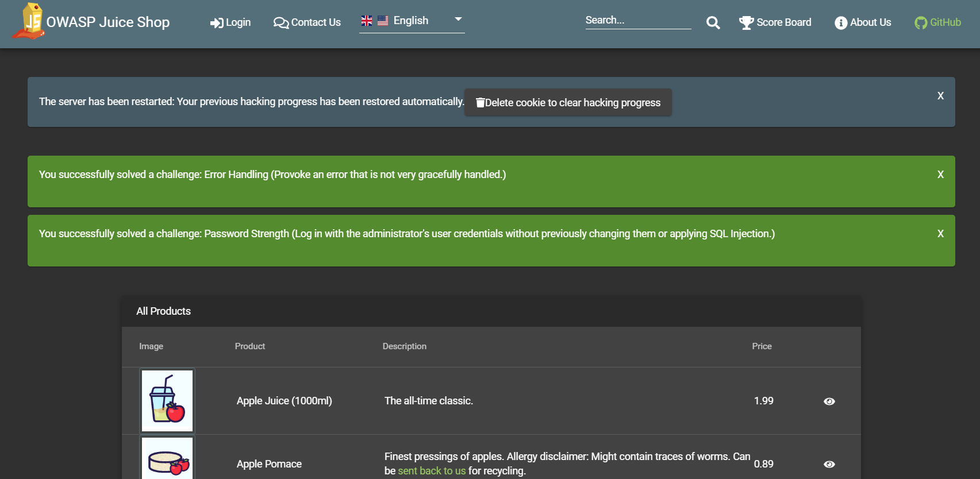Screen dimensions: 980x479
Task: Click the Price column header
Action: [762, 346]
